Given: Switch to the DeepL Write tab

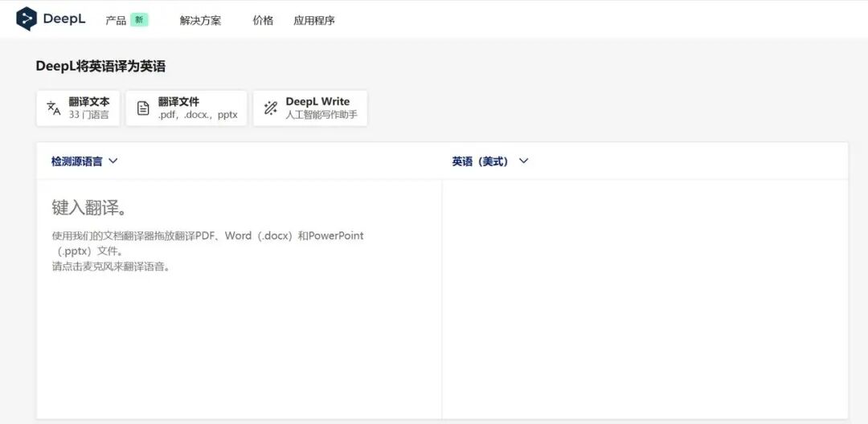Looking at the screenshot, I should 310,108.
